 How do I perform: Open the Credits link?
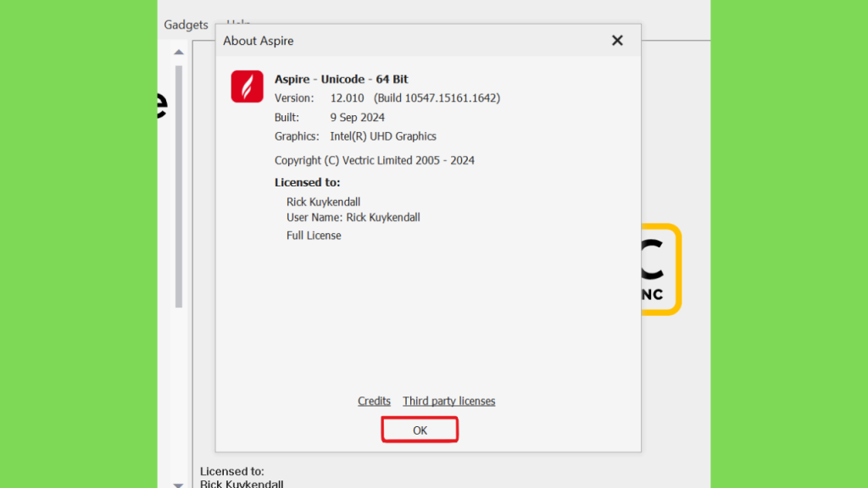pyautogui.click(x=374, y=401)
